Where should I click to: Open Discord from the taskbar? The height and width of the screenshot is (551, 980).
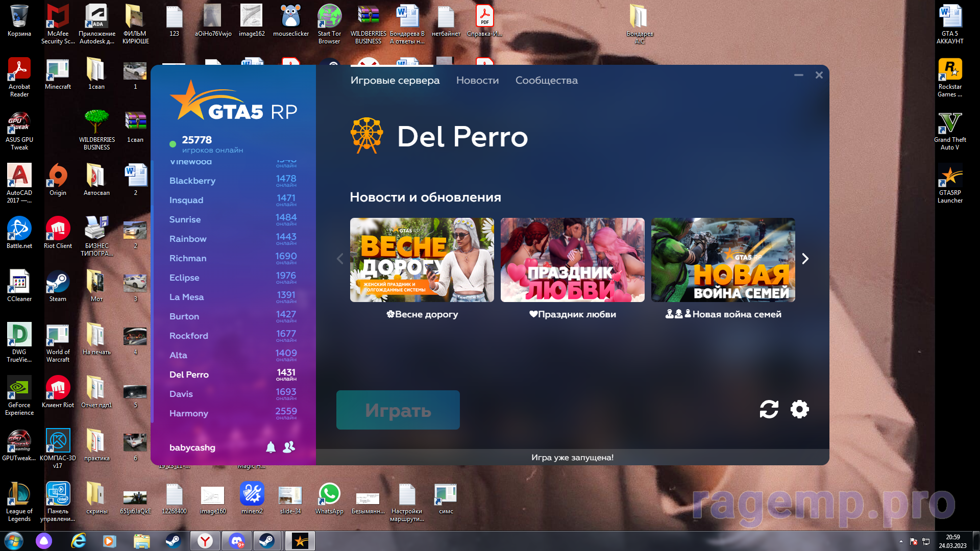tap(236, 541)
